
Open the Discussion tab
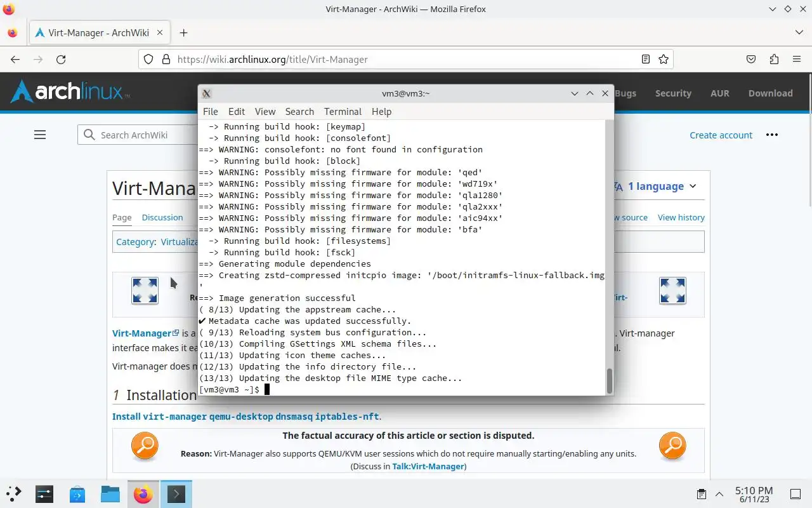(162, 217)
